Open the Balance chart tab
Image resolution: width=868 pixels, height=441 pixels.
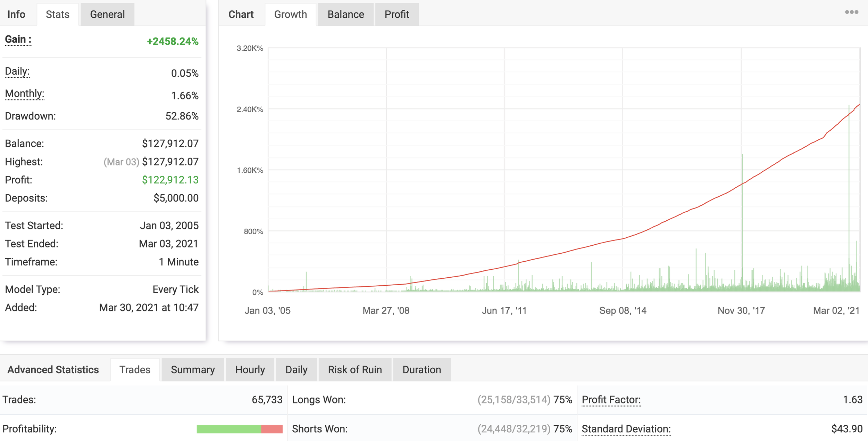pyautogui.click(x=345, y=14)
